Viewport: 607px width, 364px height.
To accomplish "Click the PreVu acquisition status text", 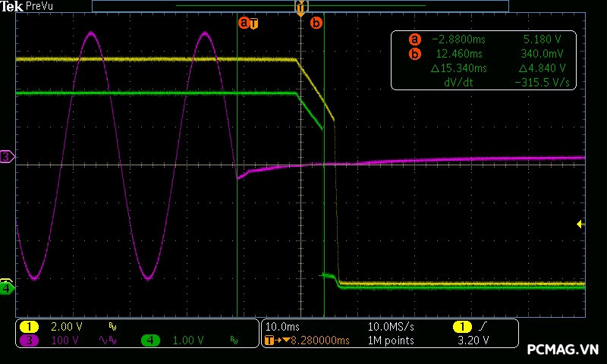I will tap(39, 6).
